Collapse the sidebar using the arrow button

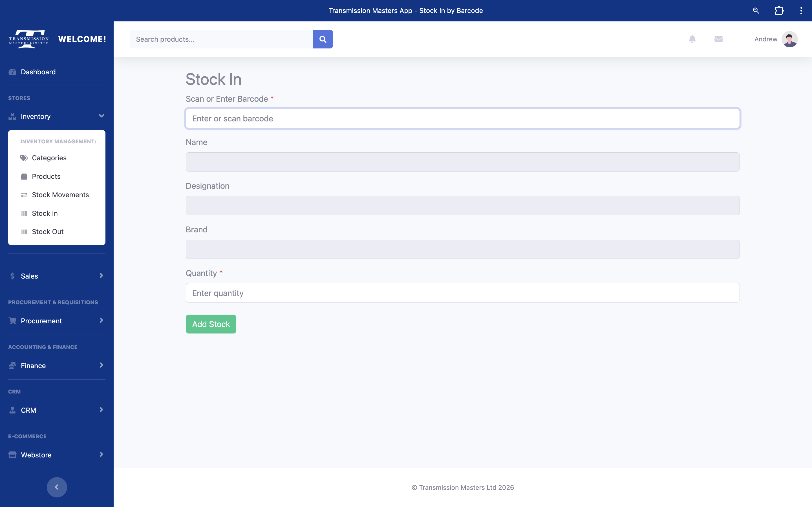(57, 487)
